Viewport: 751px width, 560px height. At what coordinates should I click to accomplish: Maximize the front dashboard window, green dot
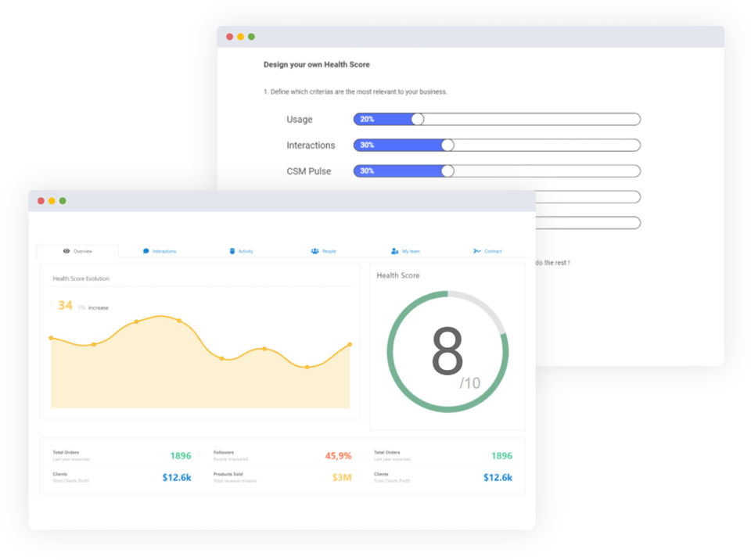coord(63,201)
